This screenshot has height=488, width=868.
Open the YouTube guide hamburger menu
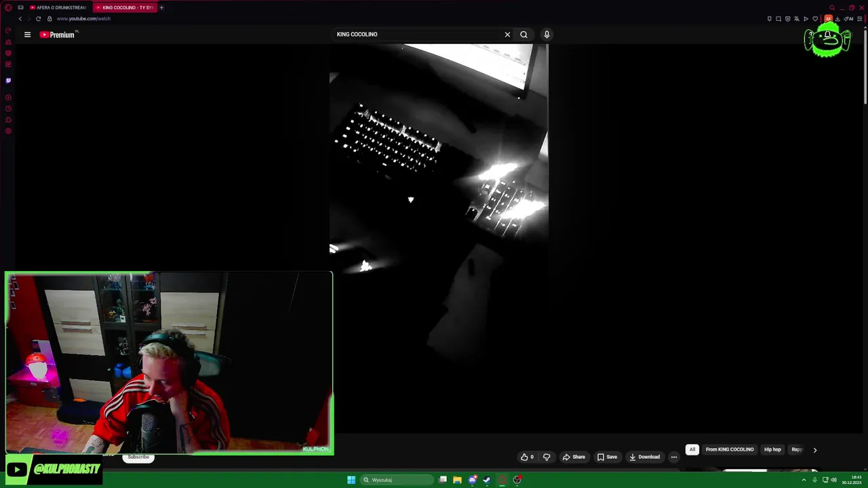27,35
